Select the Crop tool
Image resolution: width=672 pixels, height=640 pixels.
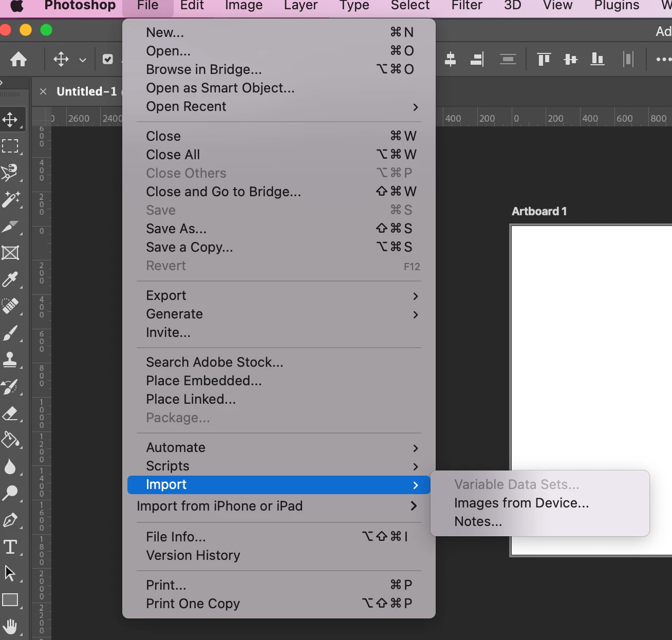coord(10,227)
